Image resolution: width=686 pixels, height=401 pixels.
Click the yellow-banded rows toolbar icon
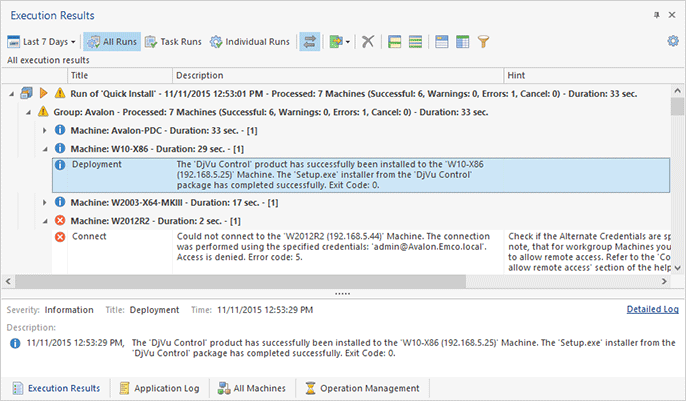click(395, 42)
